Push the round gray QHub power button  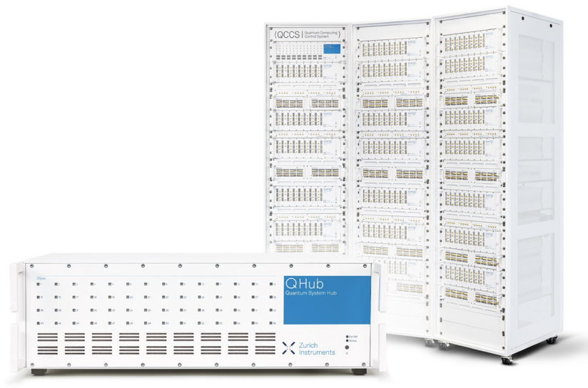click(347, 347)
